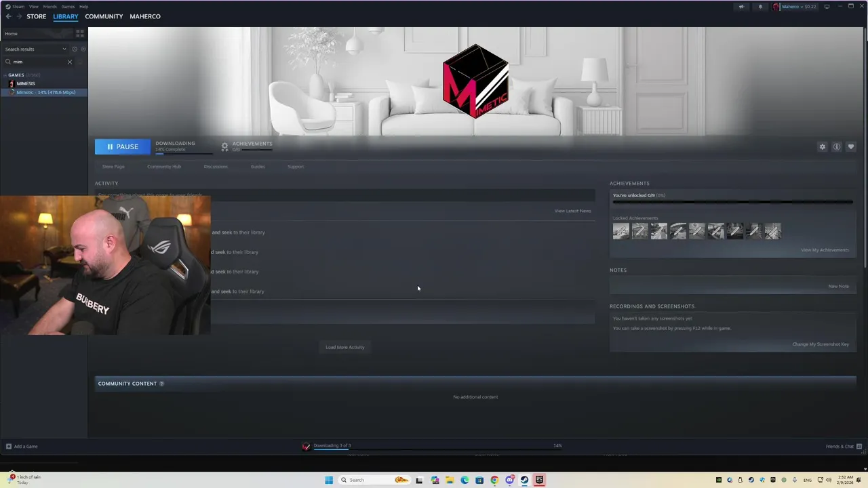Screen dimensions: 868x488
Task: Open the Store Page link
Action: click(113, 167)
